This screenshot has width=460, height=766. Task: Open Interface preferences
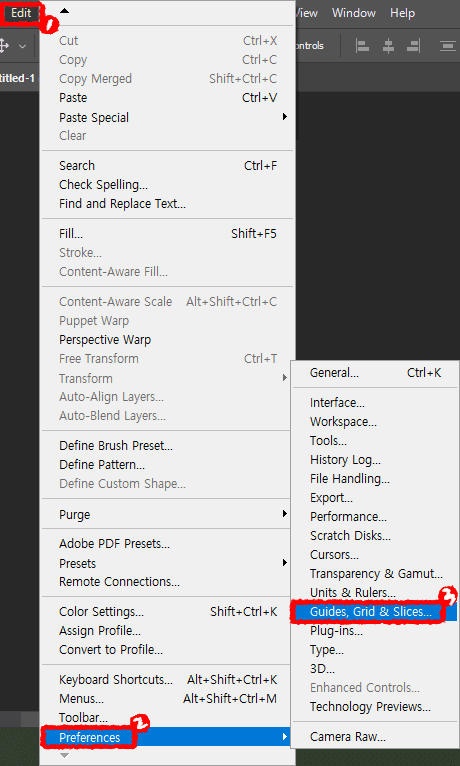[x=375, y=403]
